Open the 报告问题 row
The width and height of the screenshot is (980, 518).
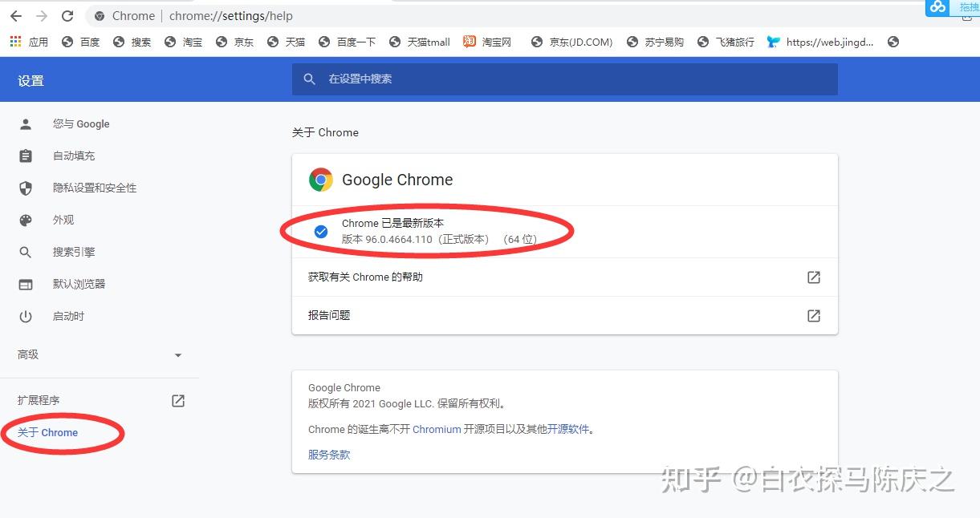tap(565, 316)
